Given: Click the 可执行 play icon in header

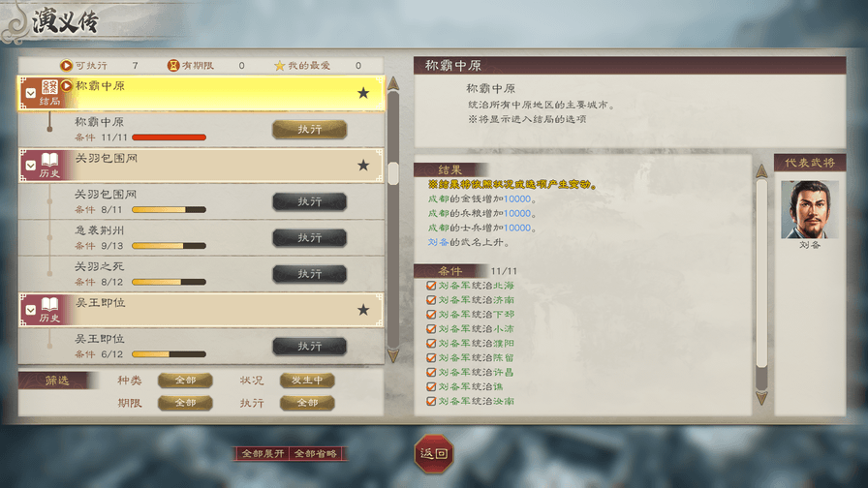Looking at the screenshot, I should tap(66, 65).
